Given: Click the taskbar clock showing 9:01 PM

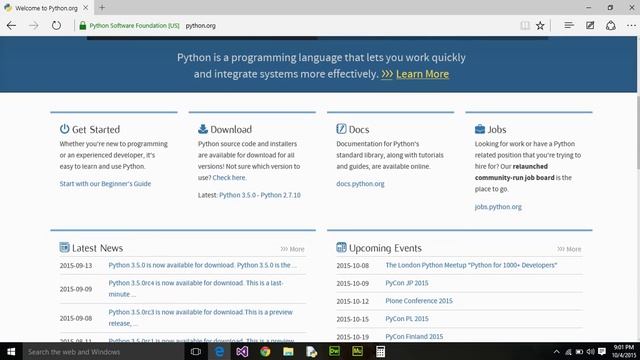Looking at the screenshot, I should [x=623, y=351].
